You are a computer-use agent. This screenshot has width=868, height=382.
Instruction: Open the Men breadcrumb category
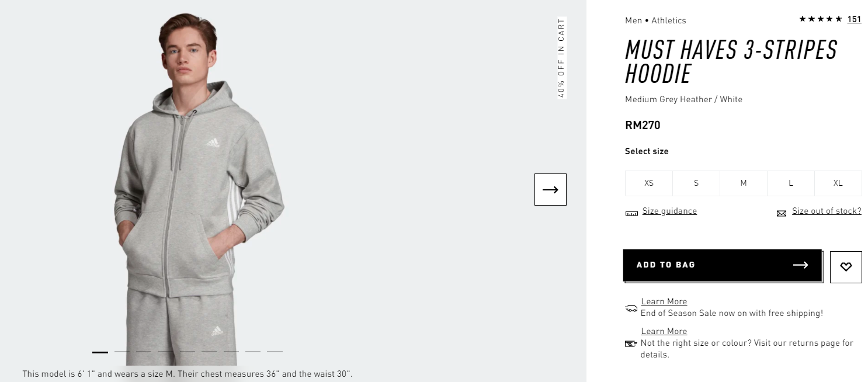(633, 20)
